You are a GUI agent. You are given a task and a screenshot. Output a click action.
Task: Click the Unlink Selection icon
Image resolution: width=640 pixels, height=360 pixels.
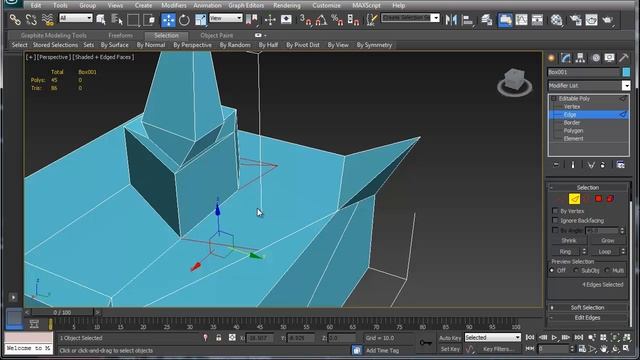31,20
